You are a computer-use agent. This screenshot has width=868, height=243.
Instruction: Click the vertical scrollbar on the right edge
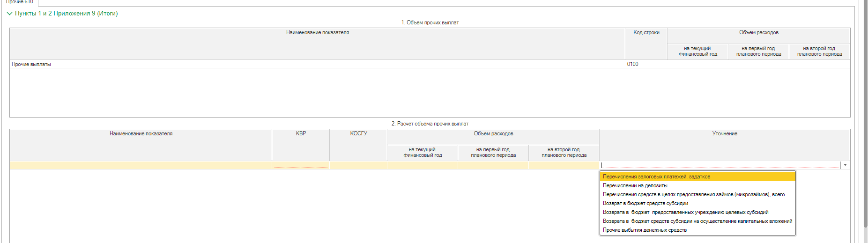865,117
